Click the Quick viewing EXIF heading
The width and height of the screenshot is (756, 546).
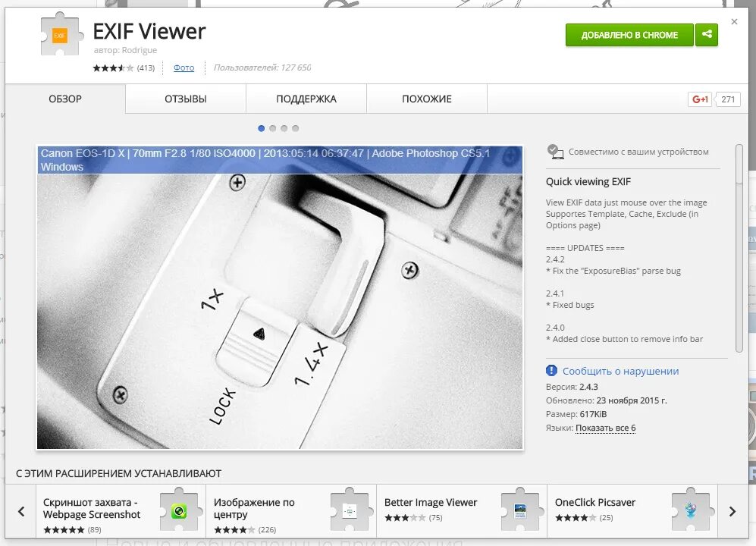pos(588,182)
